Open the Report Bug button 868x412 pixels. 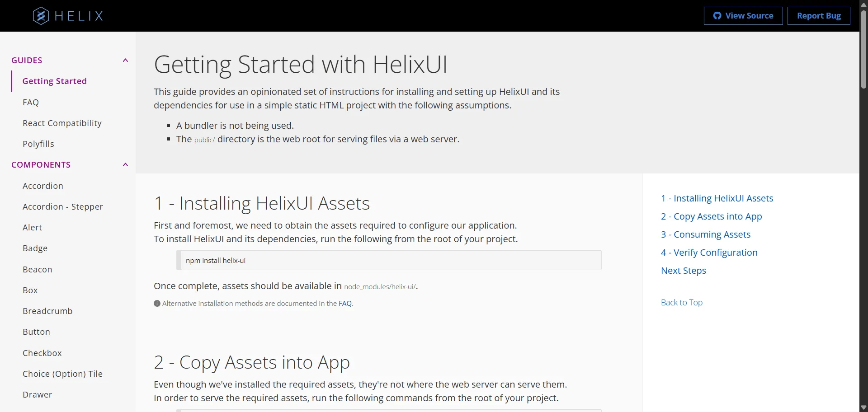(x=819, y=16)
